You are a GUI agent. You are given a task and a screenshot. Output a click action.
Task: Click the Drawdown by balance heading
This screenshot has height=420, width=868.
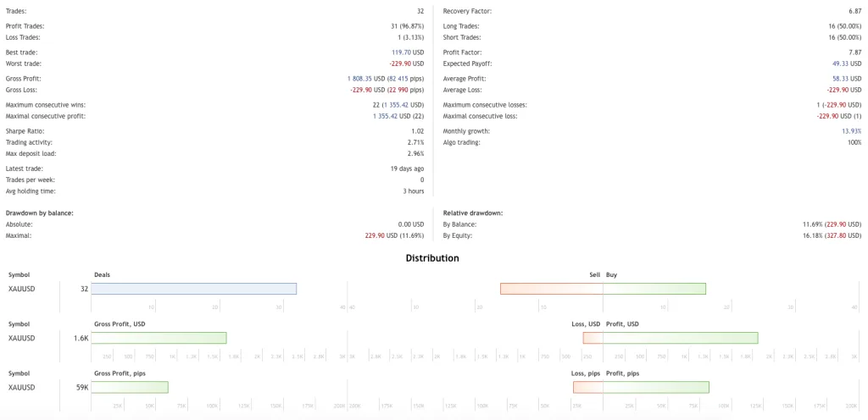39,213
